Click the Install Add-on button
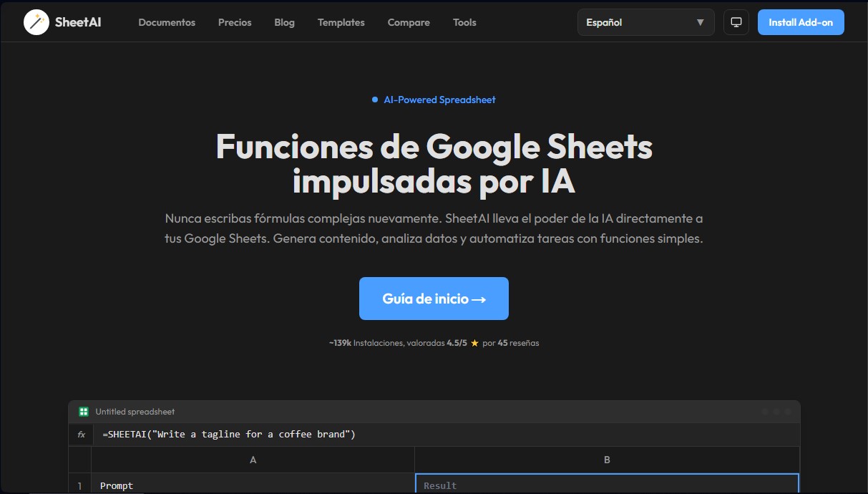The image size is (868, 494). click(801, 22)
